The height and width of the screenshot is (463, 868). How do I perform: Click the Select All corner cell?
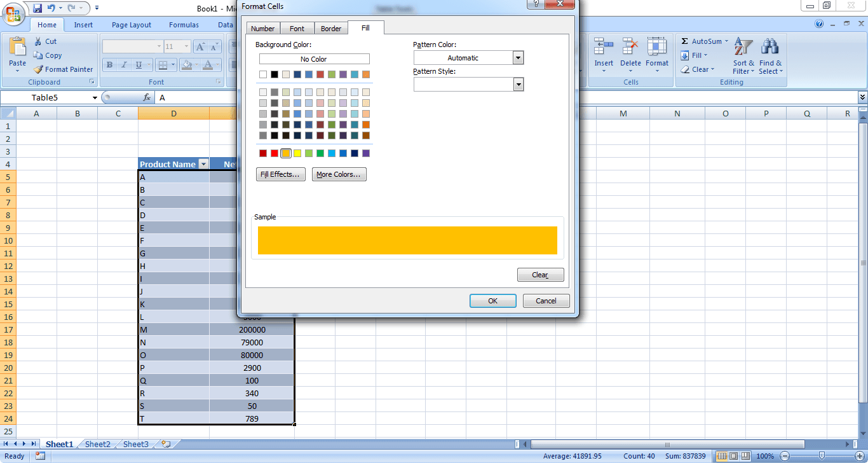point(8,114)
